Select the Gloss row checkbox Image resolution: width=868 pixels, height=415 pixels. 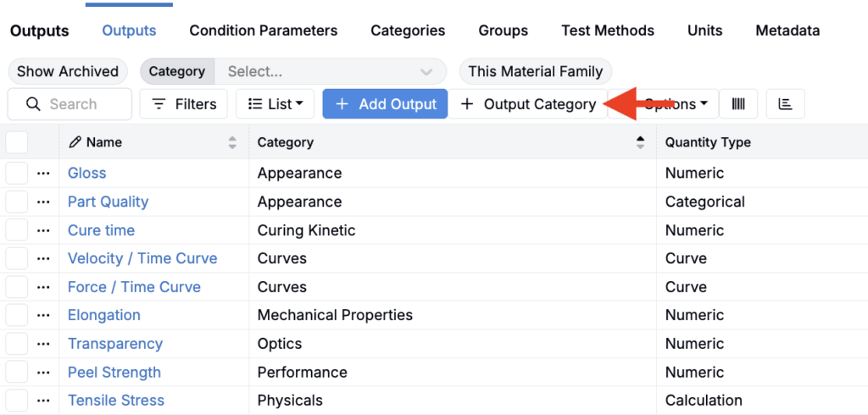tap(17, 174)
